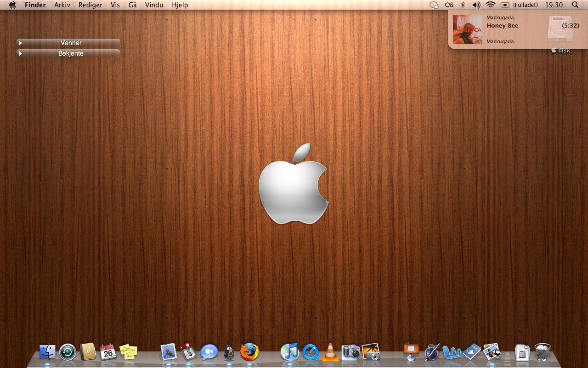Launch Firefox from the Dock
588x368 pixels.
[x=249, y=352]
